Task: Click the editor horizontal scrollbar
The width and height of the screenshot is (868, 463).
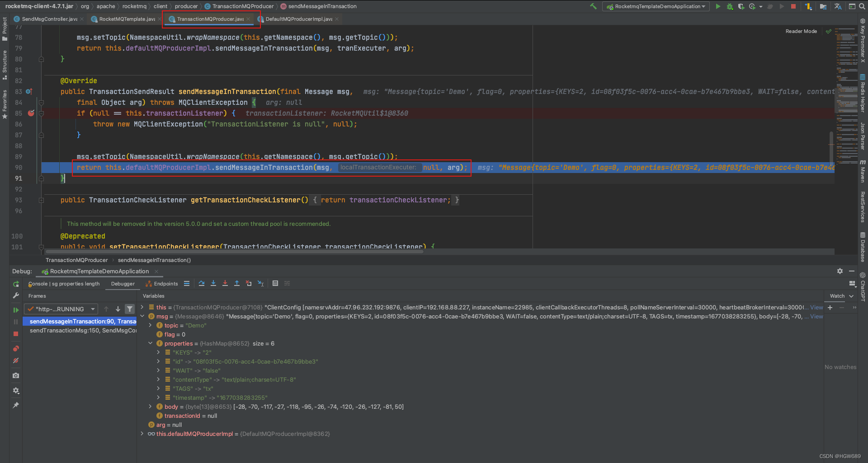Action: (x=235, y=252)
